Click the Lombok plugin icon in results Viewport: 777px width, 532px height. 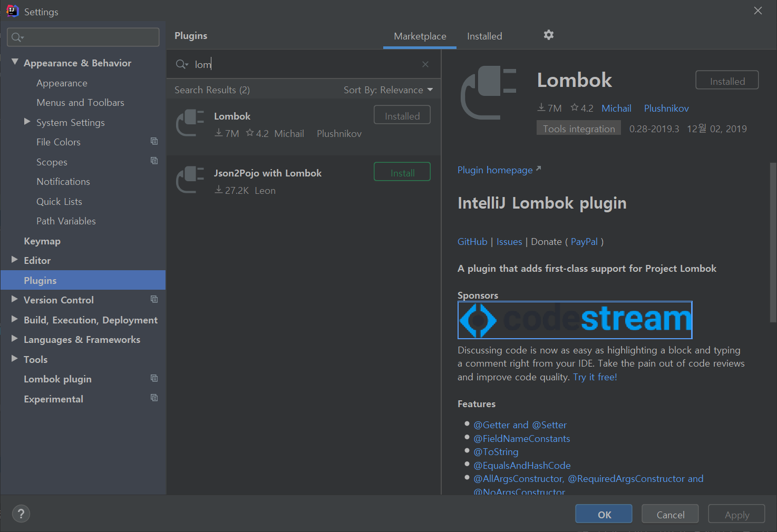click(x=190, y=123)
